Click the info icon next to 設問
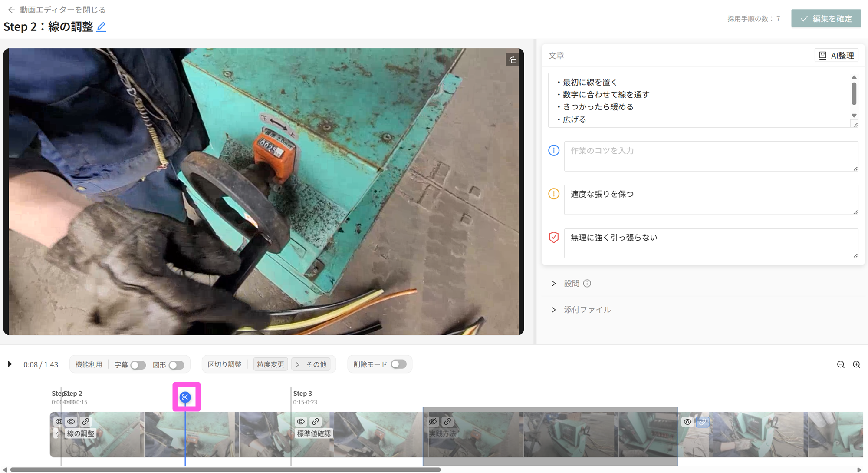The height and width of the screenshot is (473, 868). pyautogui.click(x=587, y=284)
